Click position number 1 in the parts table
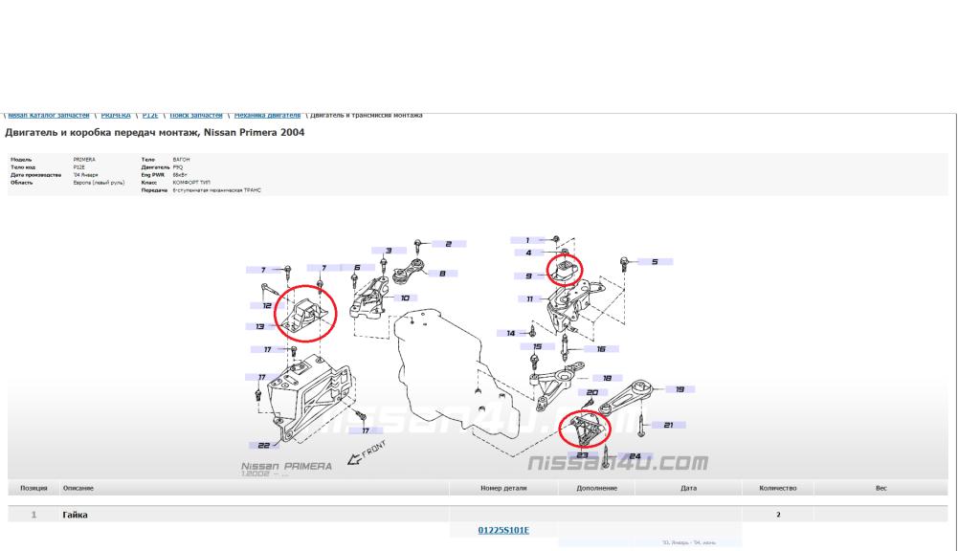Image resolution: width=980 pixels, height=551 pixels. pos(33,515)
